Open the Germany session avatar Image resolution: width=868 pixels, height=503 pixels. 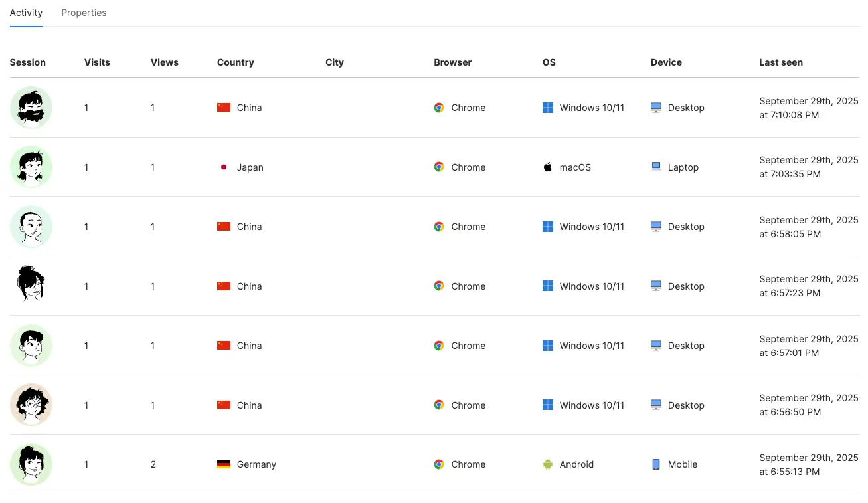31,464
